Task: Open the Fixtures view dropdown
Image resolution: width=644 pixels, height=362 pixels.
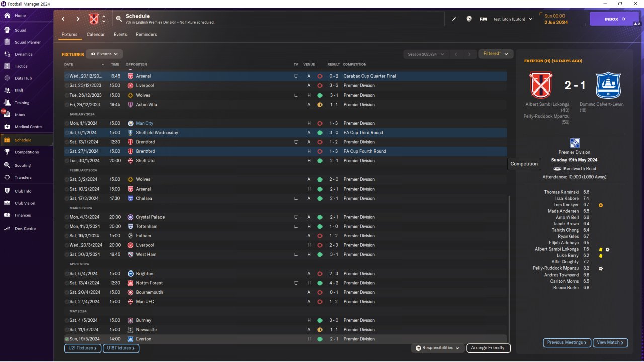Action: (x=104, y=54)
